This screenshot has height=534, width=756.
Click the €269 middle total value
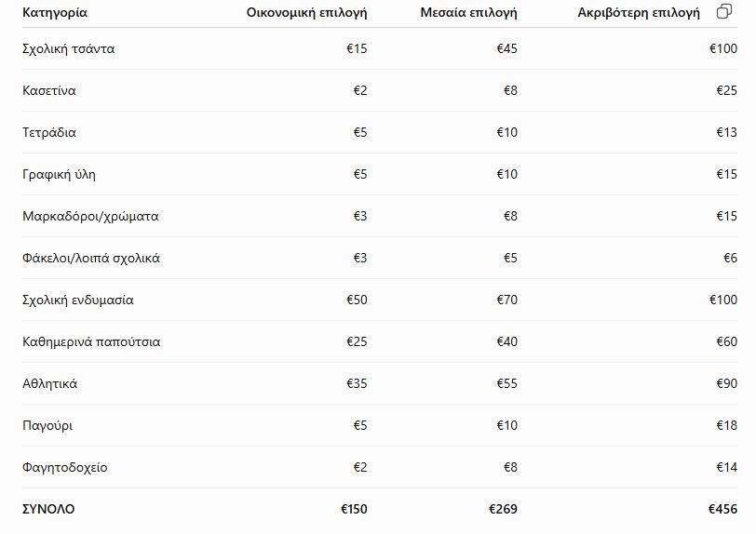point(503,510)
